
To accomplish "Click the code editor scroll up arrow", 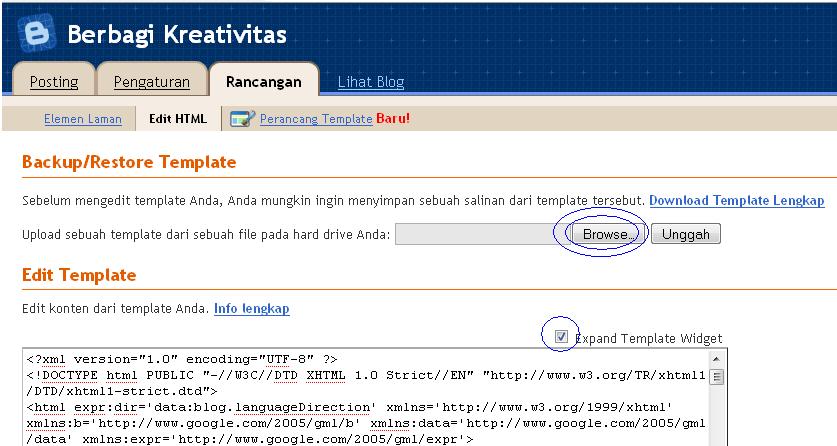I will tap(716, 359).
